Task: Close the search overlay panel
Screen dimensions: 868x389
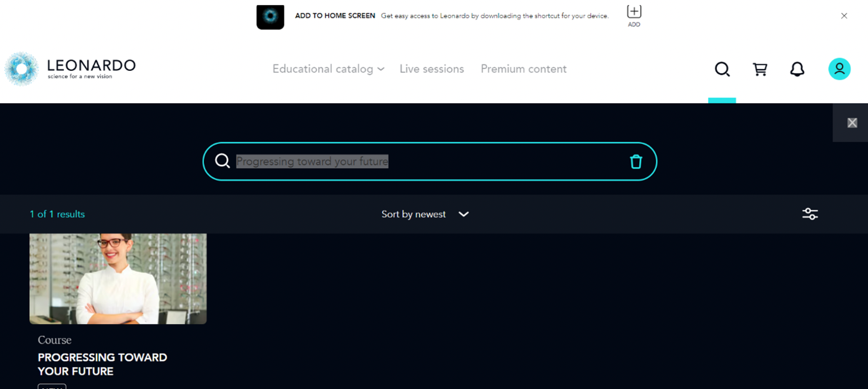Action: tap(852, 123)
